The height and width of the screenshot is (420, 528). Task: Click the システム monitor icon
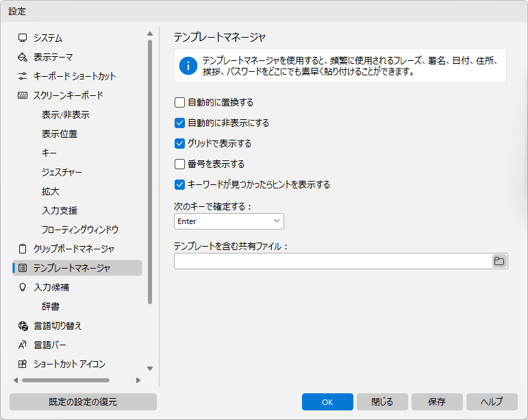23,38
